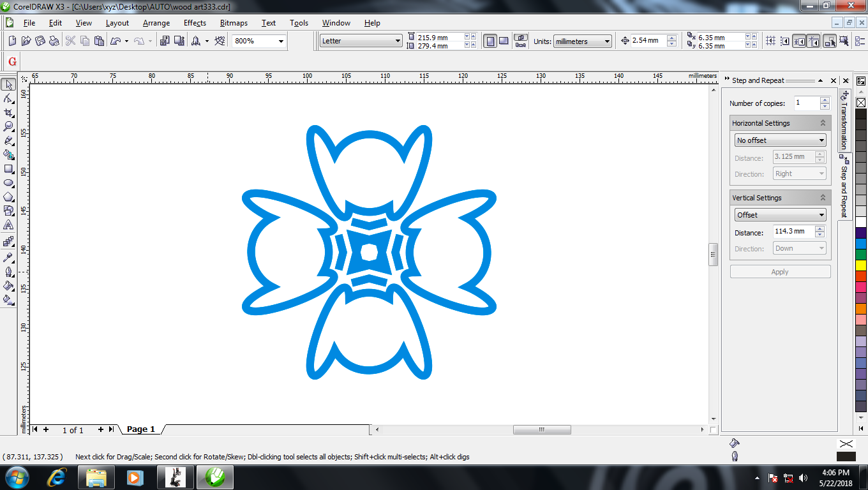Screen dimensions: 868x490
Task: Click the Number of copies field
Action: (807, 103)
